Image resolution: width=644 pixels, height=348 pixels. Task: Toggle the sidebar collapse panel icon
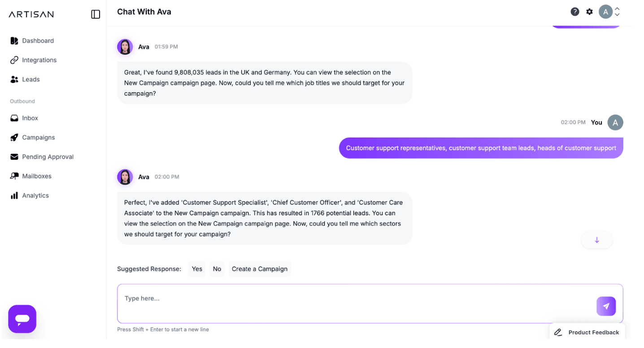96,14
